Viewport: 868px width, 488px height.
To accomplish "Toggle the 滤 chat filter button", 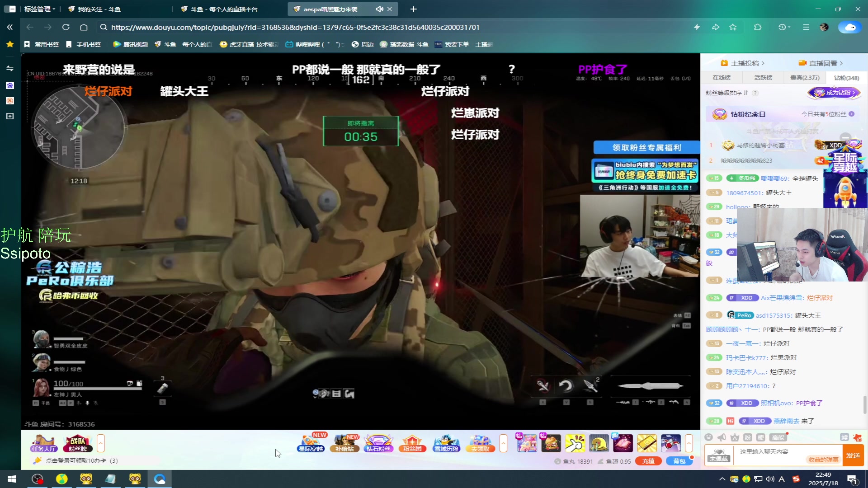I will click(844, 437).
